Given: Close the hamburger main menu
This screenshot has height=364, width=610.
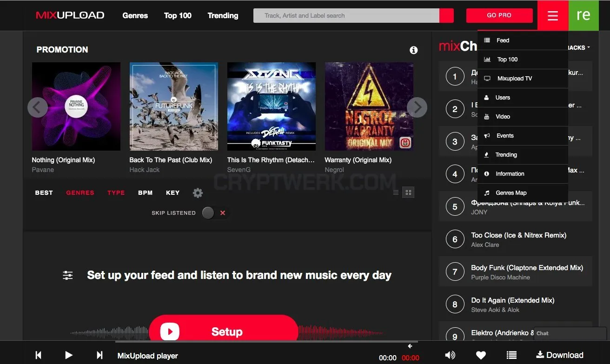Looking at the screenshot, I should (553, 15).
